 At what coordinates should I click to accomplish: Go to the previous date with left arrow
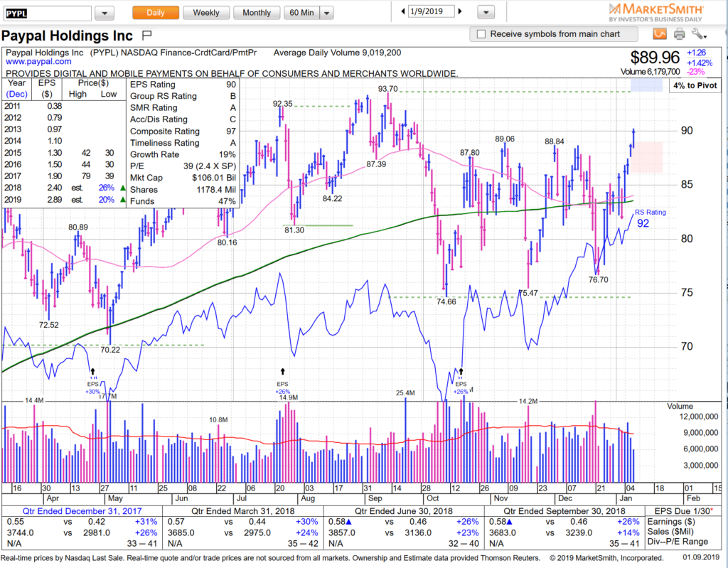(403, 11)
